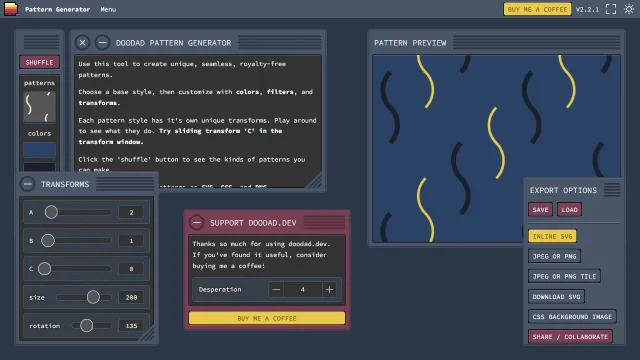Close the Doodad Pattern Generator window
The width and height of the screenshot is (640, 360).
point(82,42)
